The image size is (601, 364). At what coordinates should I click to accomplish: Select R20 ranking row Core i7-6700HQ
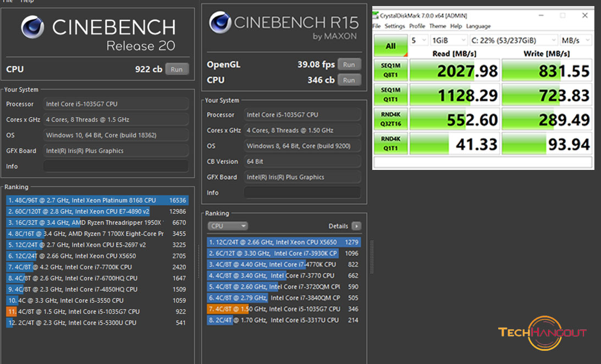click(x=97, y=278)
